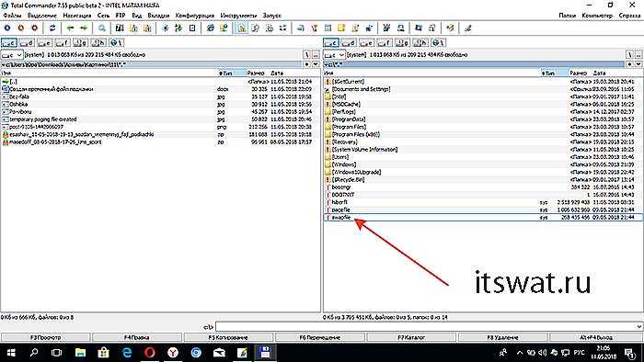The image size is (644, 362).
Task: Click the Yandex browser taskbar icon
Action: pyautogui.click(x=173, y=352)
